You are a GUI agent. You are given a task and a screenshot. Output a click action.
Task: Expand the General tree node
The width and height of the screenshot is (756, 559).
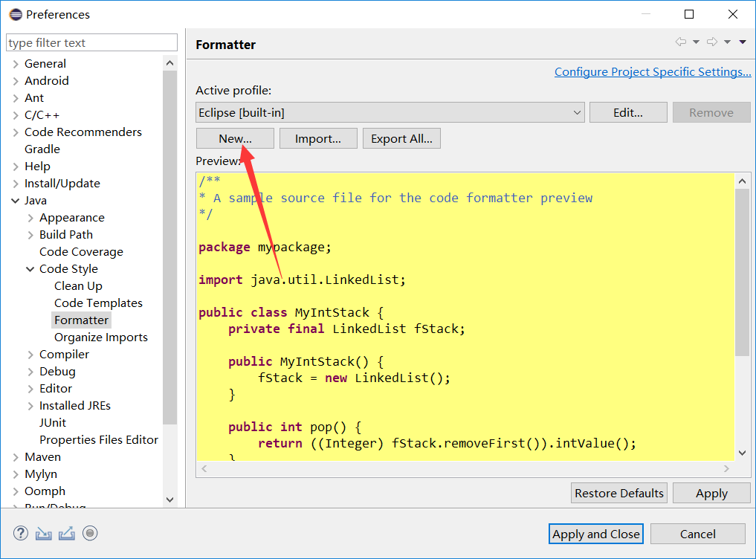(16, 64)
